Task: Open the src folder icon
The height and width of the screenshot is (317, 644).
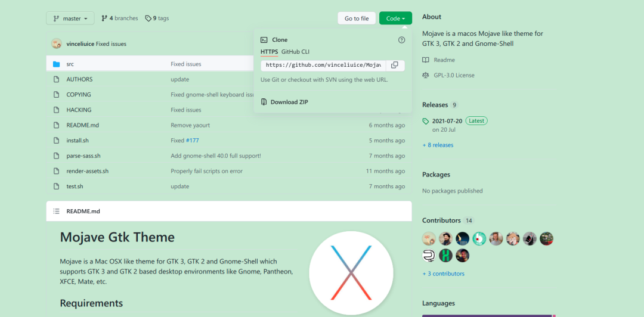Action: pos(56,64)
